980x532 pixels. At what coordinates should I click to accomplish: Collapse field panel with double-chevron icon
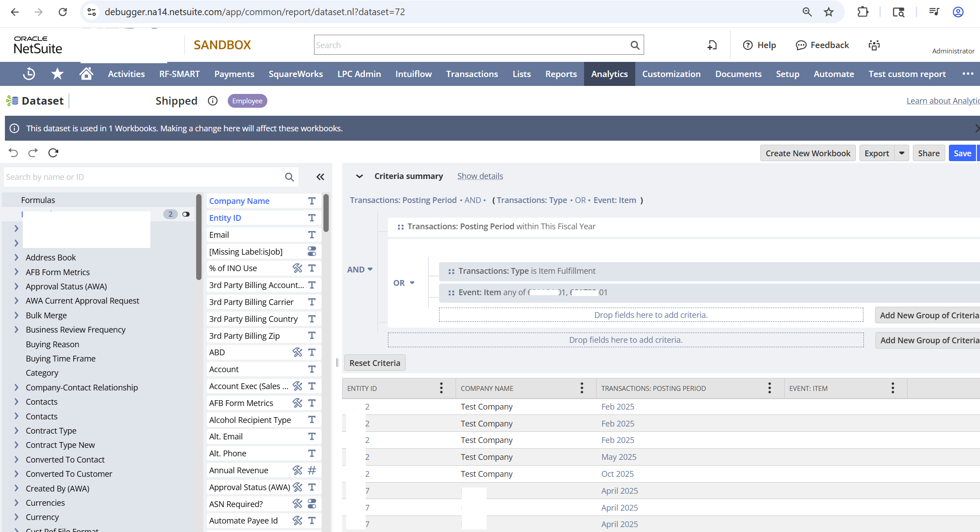[x=320, y=177]
